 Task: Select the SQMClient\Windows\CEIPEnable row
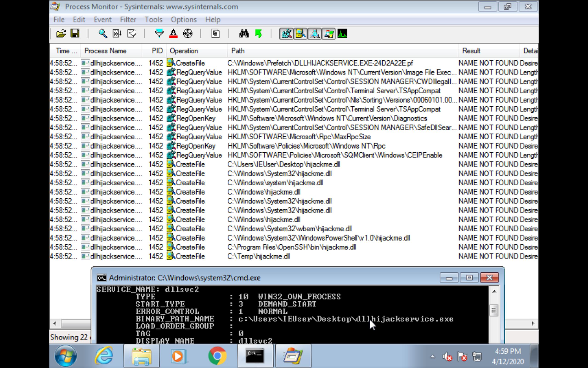[x=294, y=155]
